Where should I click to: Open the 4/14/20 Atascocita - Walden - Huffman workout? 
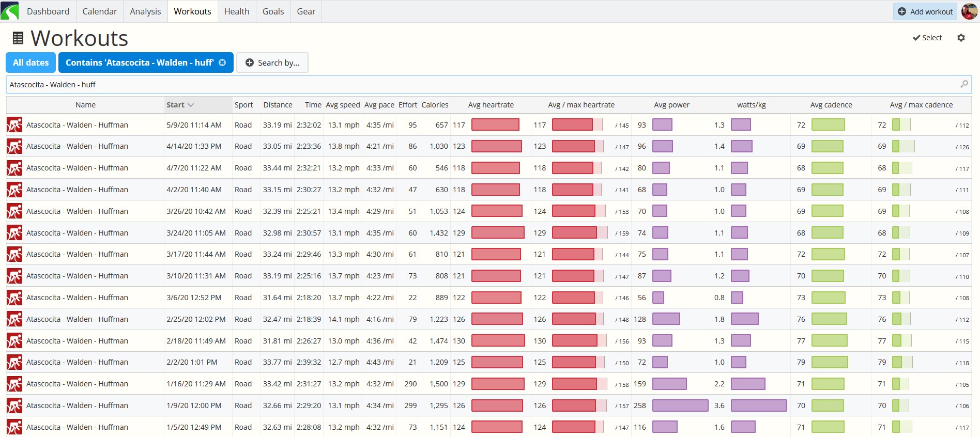click(x=77, y=146)
